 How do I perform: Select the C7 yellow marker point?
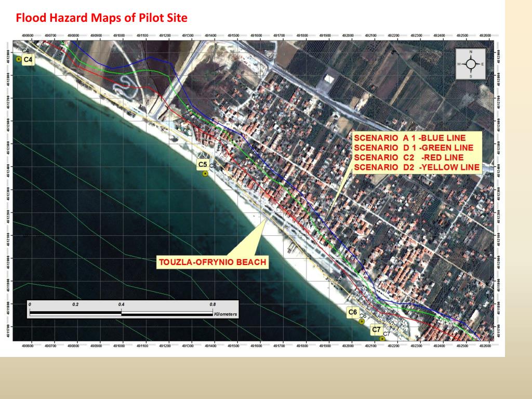tap(382, 339)
